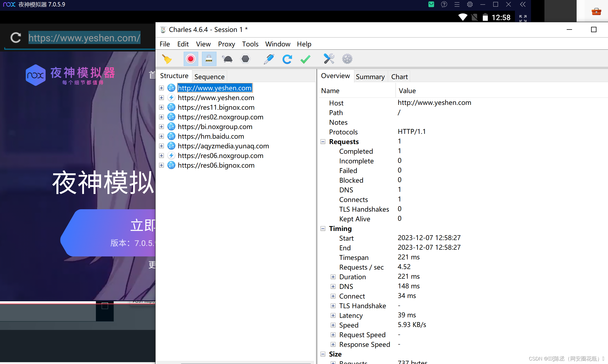
Task: Reload the page in Nox browser
Action: 16,38
